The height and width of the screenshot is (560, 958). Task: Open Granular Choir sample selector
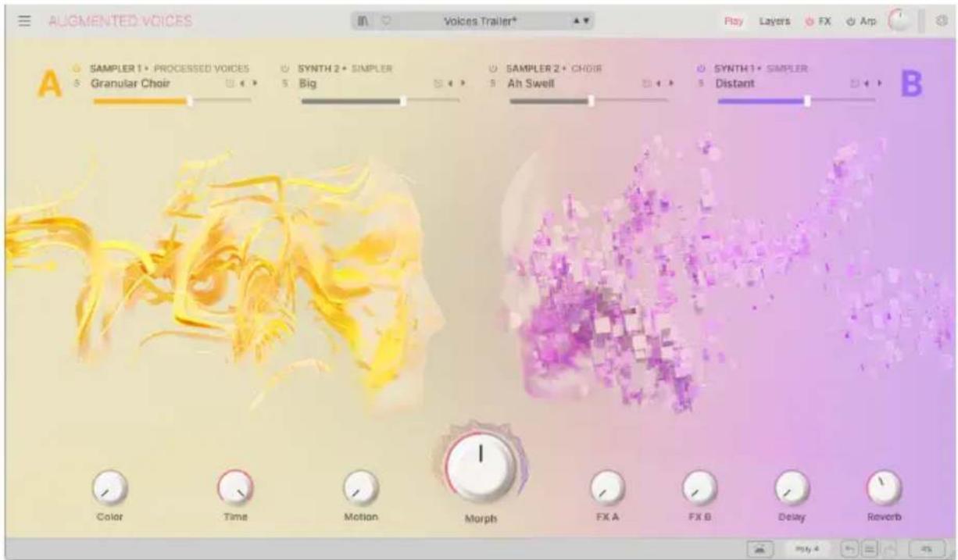point(130,83)
